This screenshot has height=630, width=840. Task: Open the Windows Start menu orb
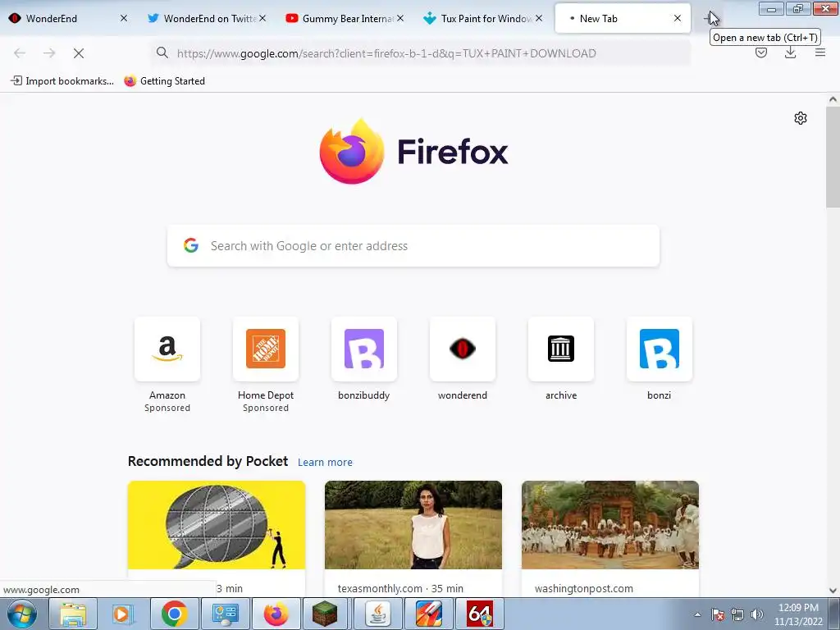(22, 614)
